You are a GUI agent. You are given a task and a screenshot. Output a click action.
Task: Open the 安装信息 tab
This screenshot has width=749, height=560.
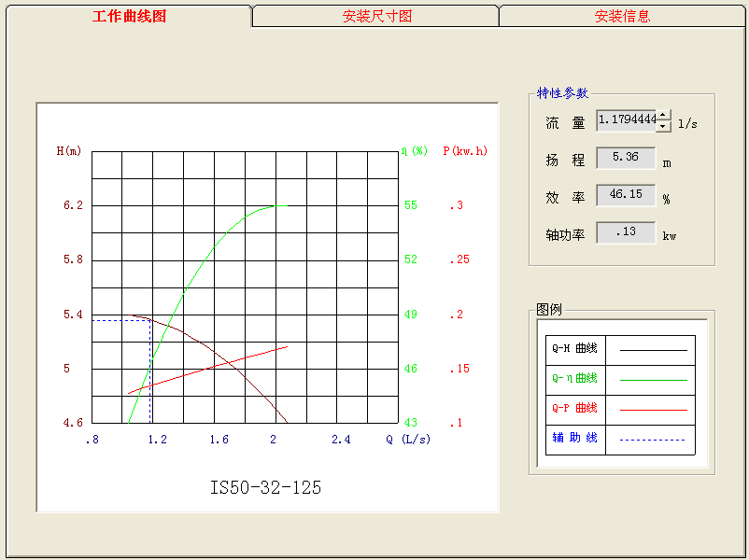click(x=620, y=15)
